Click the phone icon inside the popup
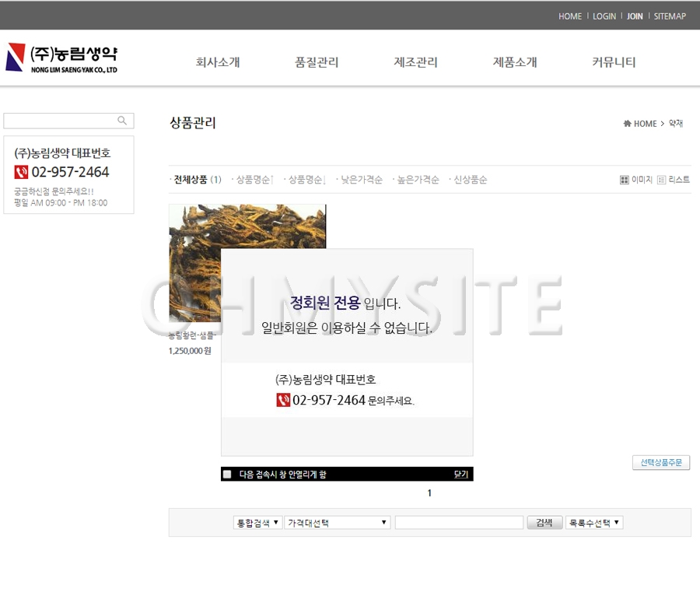Image resolution: width=700 pixels, height=610 pixels. [283, 400]
